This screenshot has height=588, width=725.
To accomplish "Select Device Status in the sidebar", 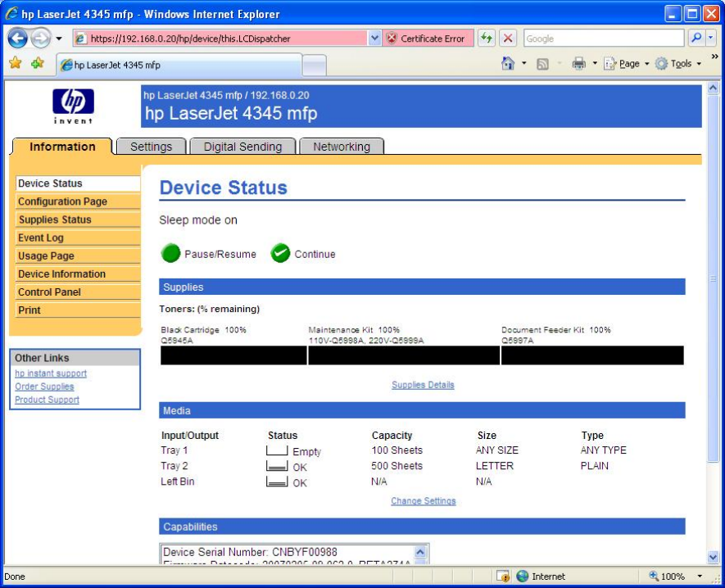I will coord(78,183).
